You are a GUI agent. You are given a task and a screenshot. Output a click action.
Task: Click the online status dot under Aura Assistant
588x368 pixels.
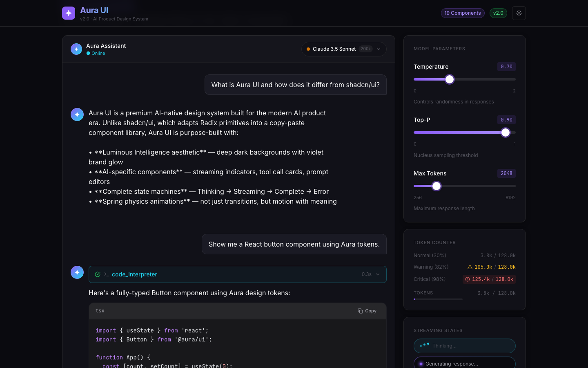pos(87,53)
